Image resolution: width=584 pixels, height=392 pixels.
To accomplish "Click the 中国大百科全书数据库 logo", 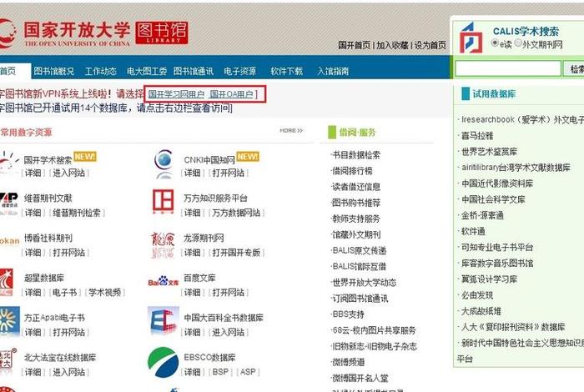I will 164,321.
